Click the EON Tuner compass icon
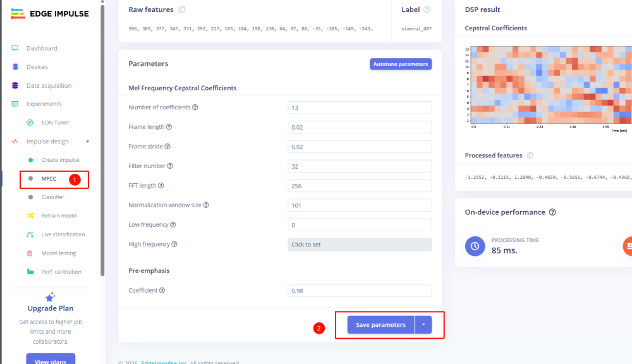This screenshot has height=364, width=632. [x=30, y=123]
